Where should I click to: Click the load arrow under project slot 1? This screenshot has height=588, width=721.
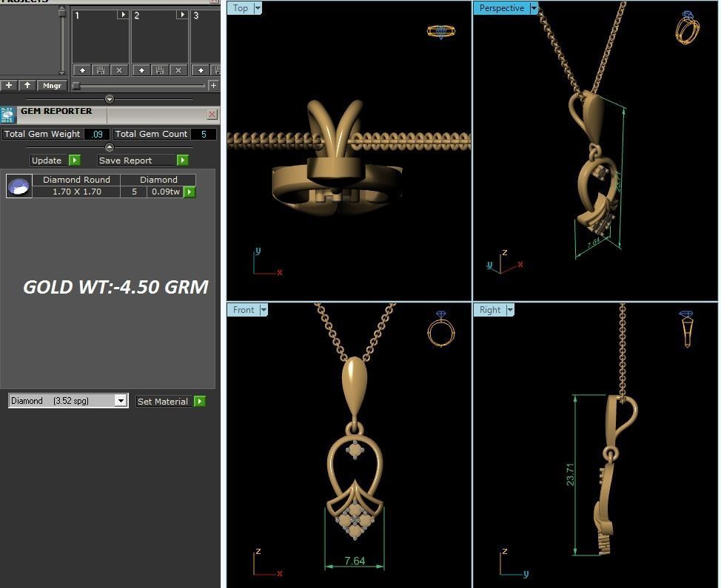82,70
